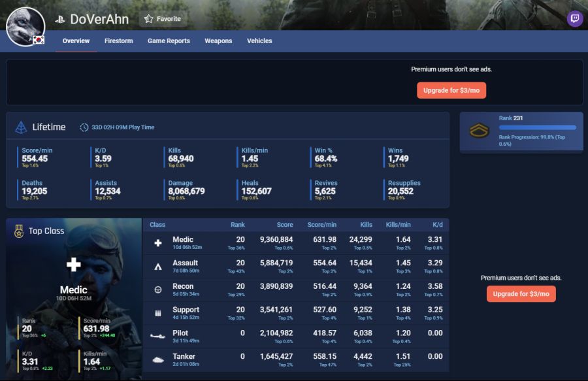Click the Assault class icon in table

[x=158, y=267]
